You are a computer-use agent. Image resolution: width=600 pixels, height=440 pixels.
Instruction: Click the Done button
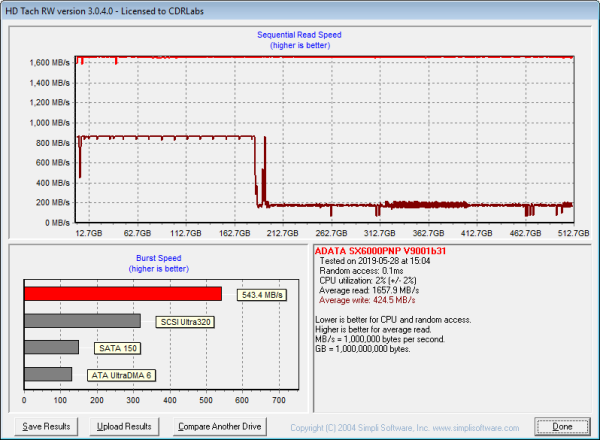[x=562, y=426]
